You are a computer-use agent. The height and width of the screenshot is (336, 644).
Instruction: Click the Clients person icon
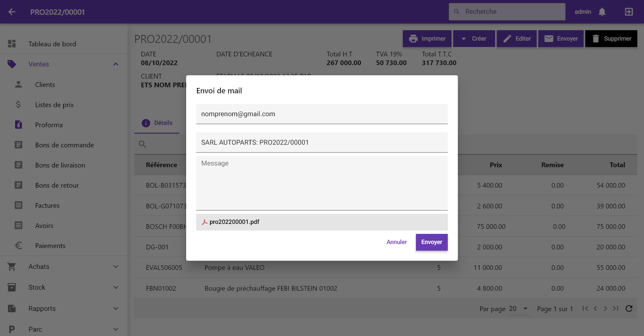click(x=18, y=85)
